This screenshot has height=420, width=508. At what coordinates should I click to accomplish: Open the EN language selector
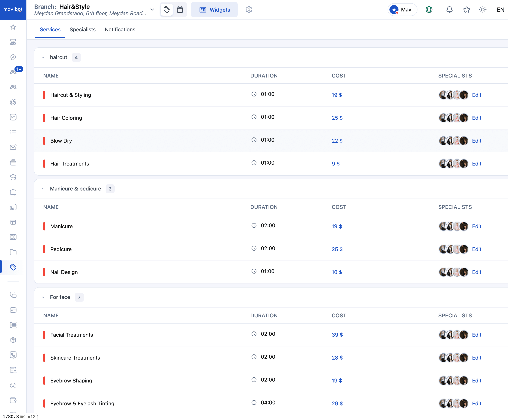(500, 10)
